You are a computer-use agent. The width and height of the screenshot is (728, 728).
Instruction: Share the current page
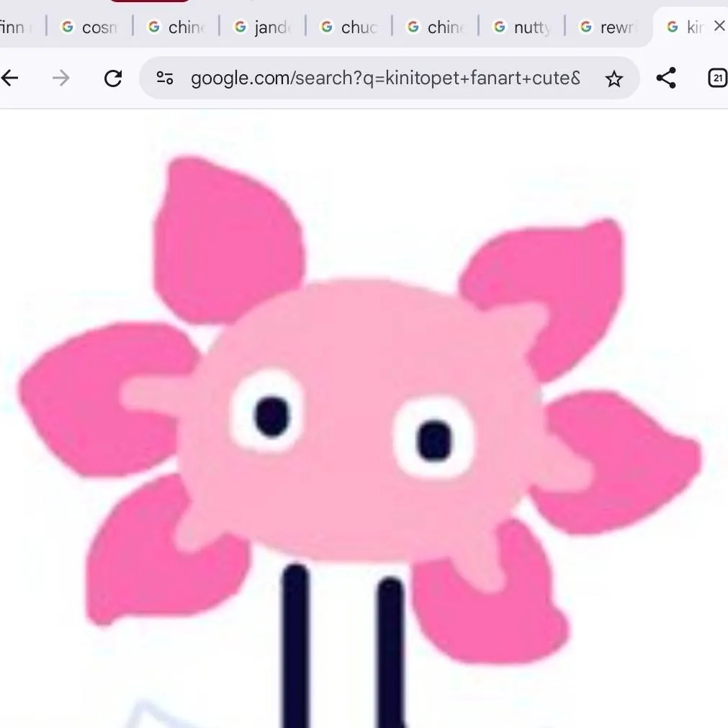click(666, 78)
